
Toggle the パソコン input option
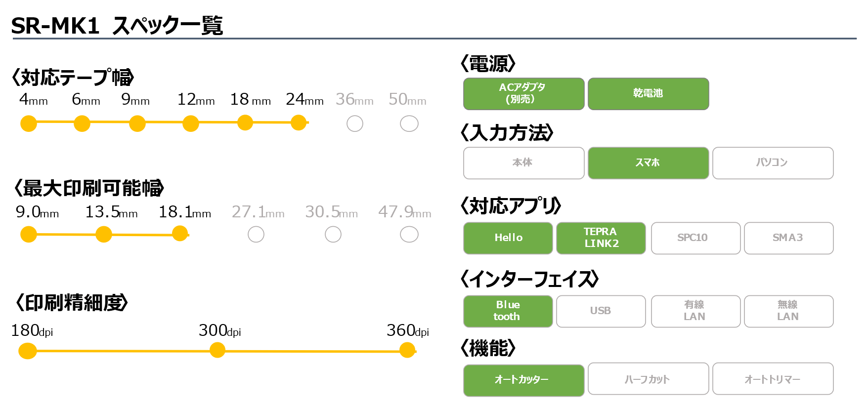(773, 163)
